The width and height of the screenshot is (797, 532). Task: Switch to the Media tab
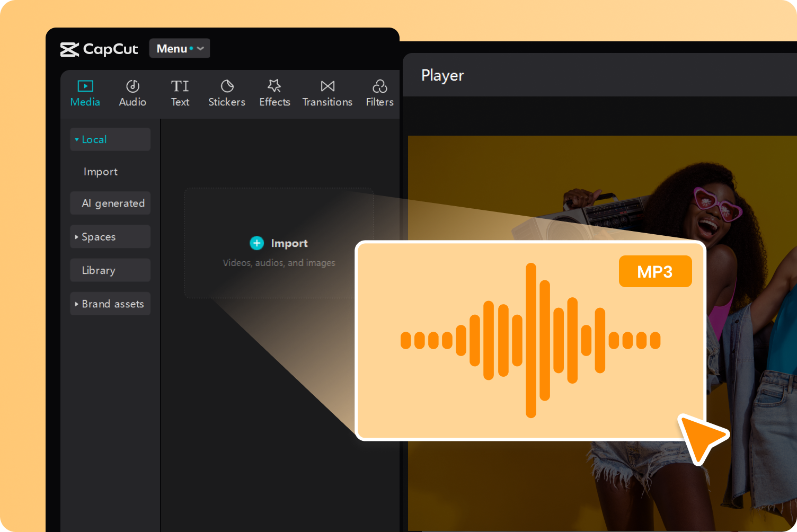tap(85, 93)
